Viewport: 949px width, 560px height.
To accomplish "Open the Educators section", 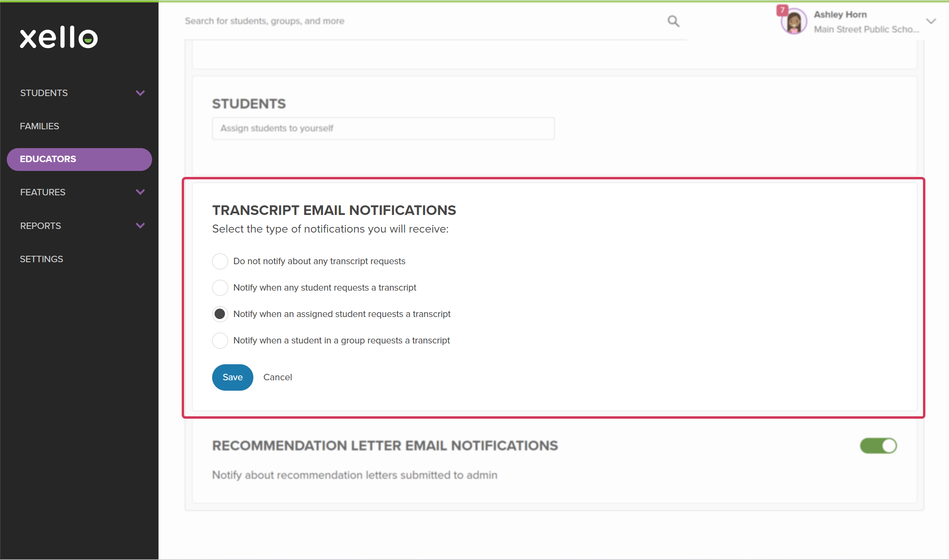I will 79,159.
